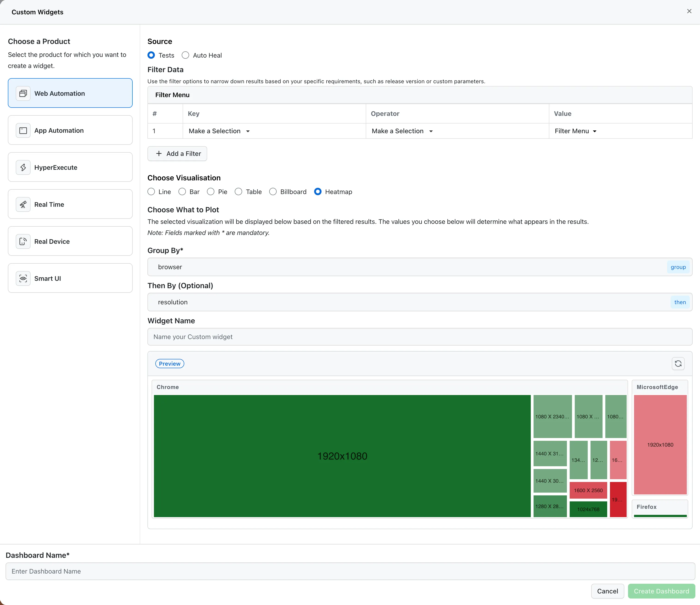Click the HyperExecute lightning icon
The image size is (700, 605).
tap(23, 167)
